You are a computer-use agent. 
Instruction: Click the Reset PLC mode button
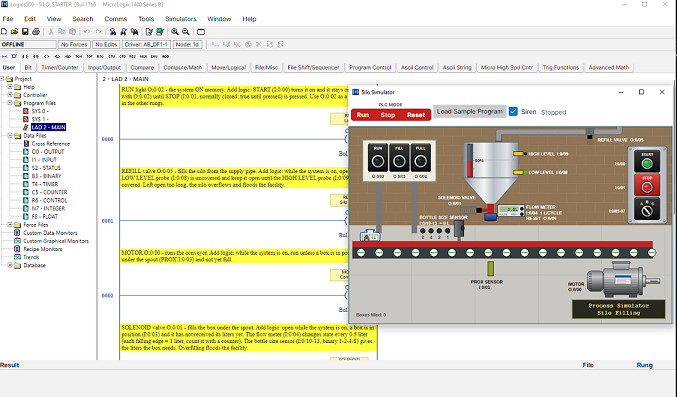(416, 115)
